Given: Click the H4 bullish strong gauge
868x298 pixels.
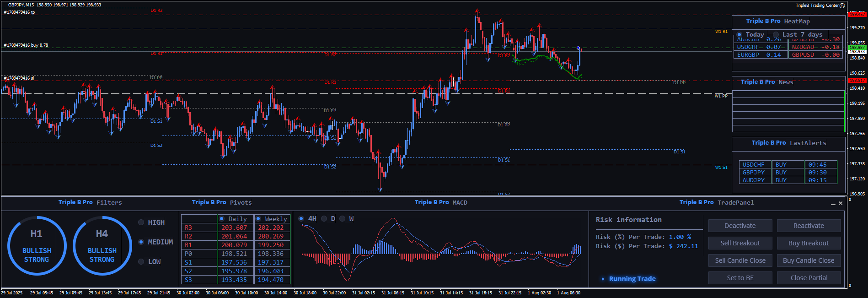Looking at the screenshot, I should pyautogui.click(x=102, y=246).
